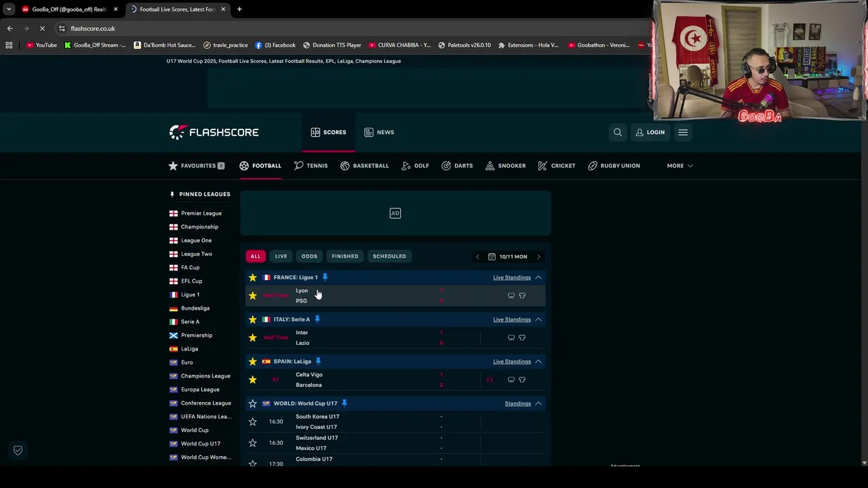The image size is (868, 488).
Task: Open the search magnifier icon in header
Action: pos(618,132)
